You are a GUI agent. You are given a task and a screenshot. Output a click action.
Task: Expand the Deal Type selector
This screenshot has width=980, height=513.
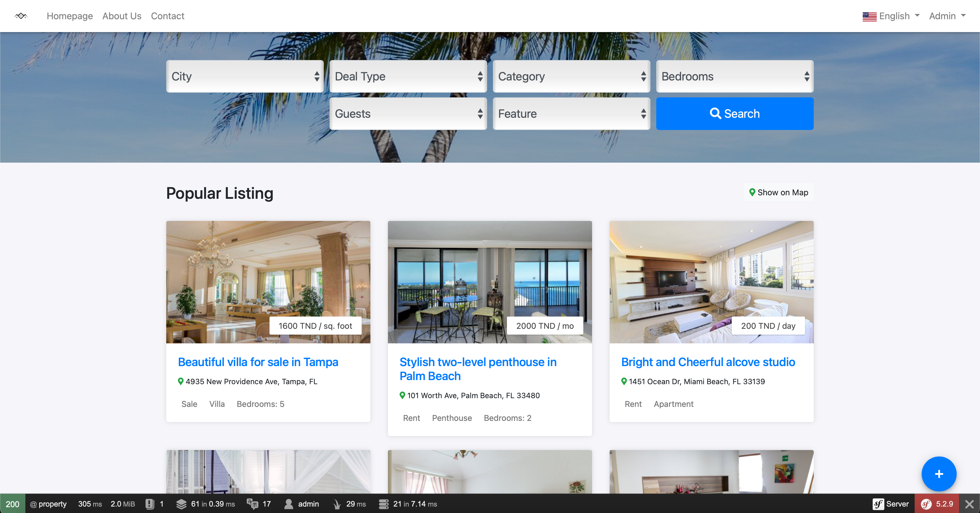click(x=408, y=76)
